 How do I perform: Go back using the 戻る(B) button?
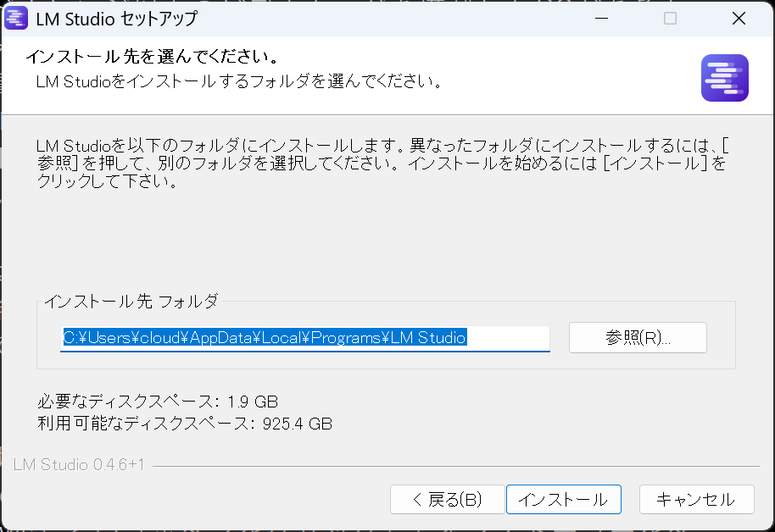[x=448, y=499]
